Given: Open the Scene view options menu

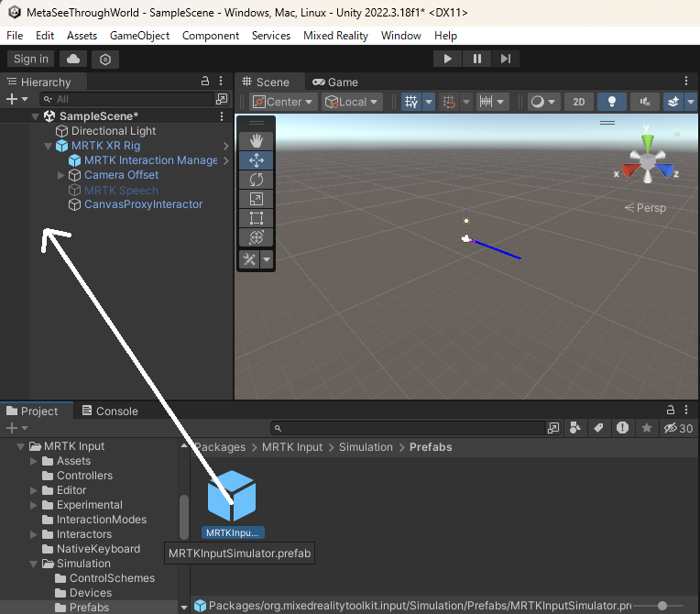Looking at the screenshot, I should pos(686,81).
